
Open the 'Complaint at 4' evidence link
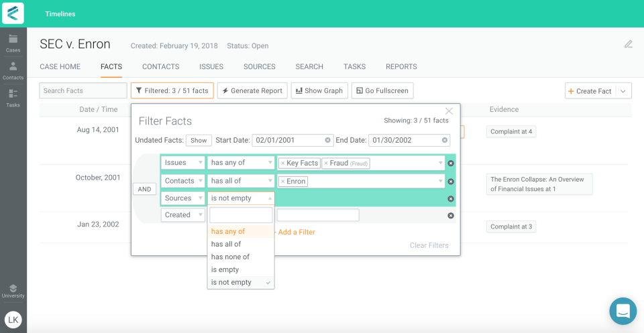[x=511, y=131]
